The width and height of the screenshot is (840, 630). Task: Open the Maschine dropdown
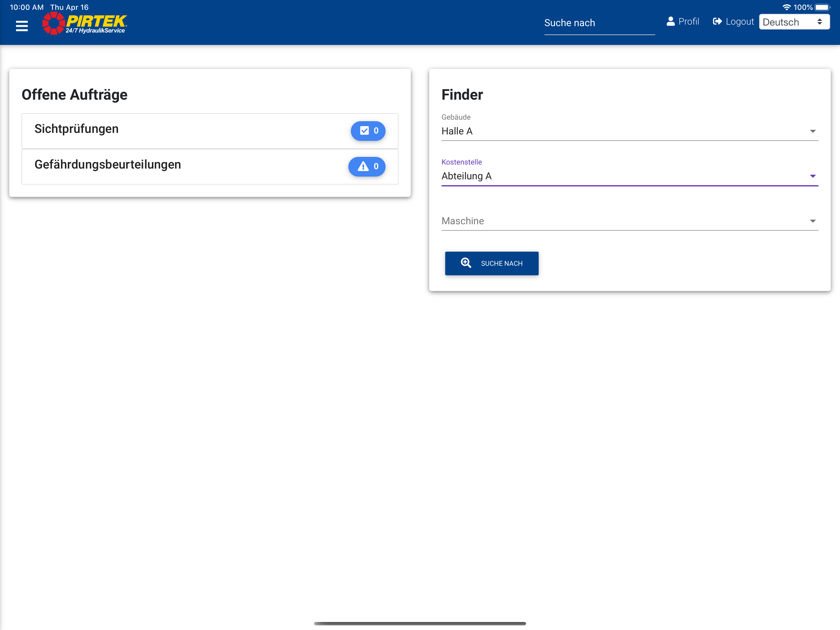tap(629, 221)
